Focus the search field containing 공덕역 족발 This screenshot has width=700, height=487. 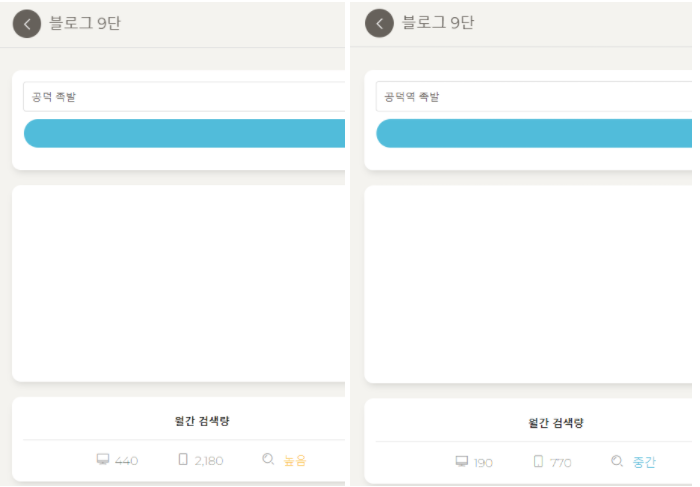[x=534, y=96]
